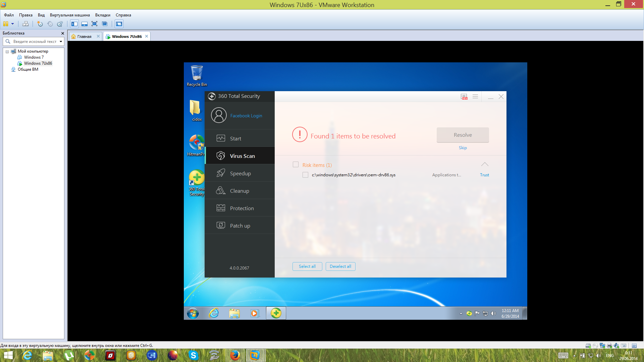This screenshot has width=644, height=362.
Task: Collapse the Risk items list chevron
Action: (485, 164)
